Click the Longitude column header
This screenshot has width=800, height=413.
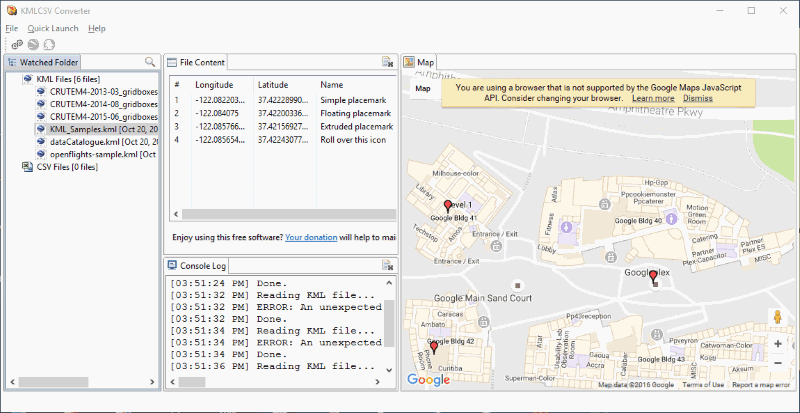214,85
